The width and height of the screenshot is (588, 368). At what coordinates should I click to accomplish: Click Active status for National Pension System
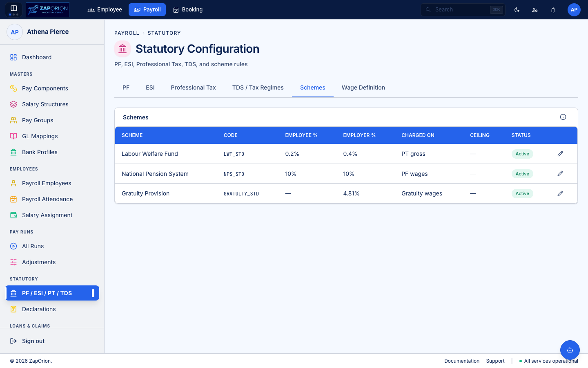coord(522,174)
